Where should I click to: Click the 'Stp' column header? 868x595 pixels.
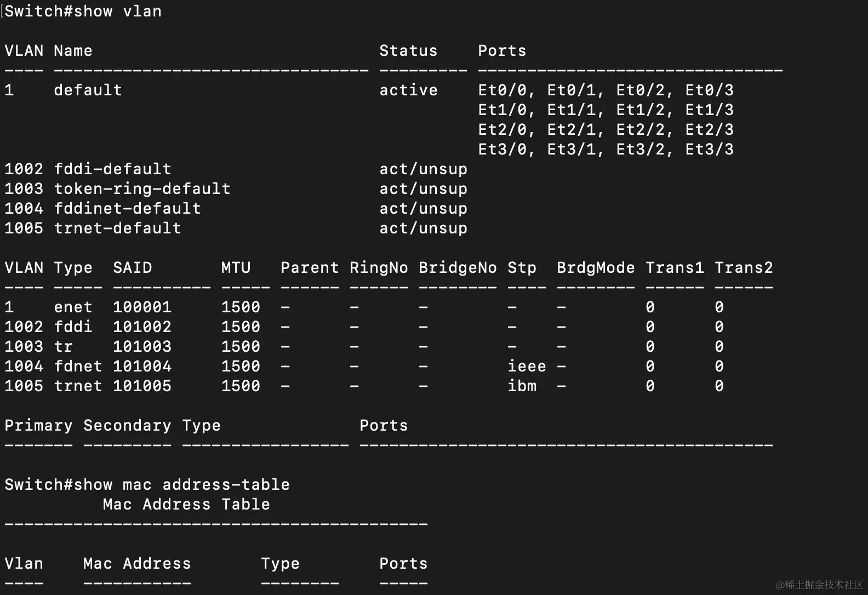click(522, 268)
